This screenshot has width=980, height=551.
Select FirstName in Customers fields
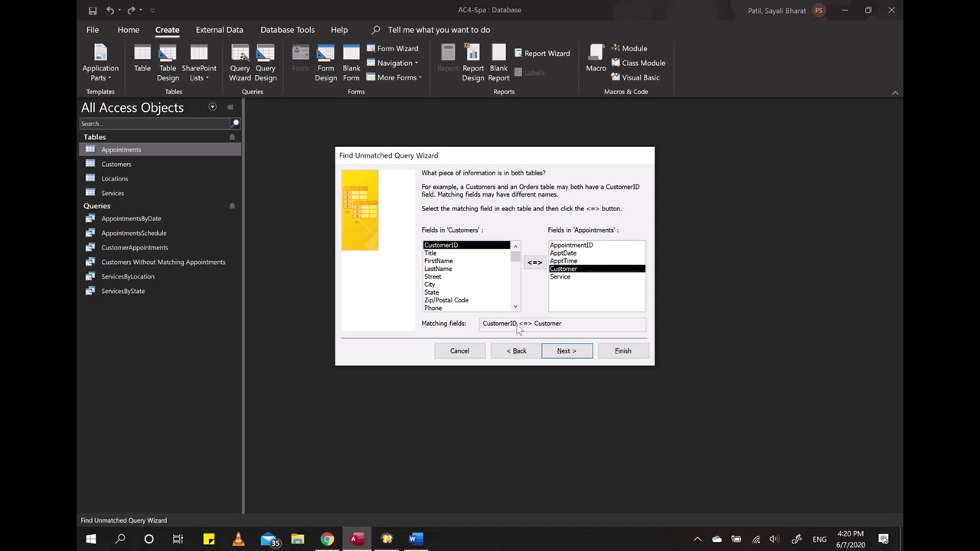pos(466,261)
